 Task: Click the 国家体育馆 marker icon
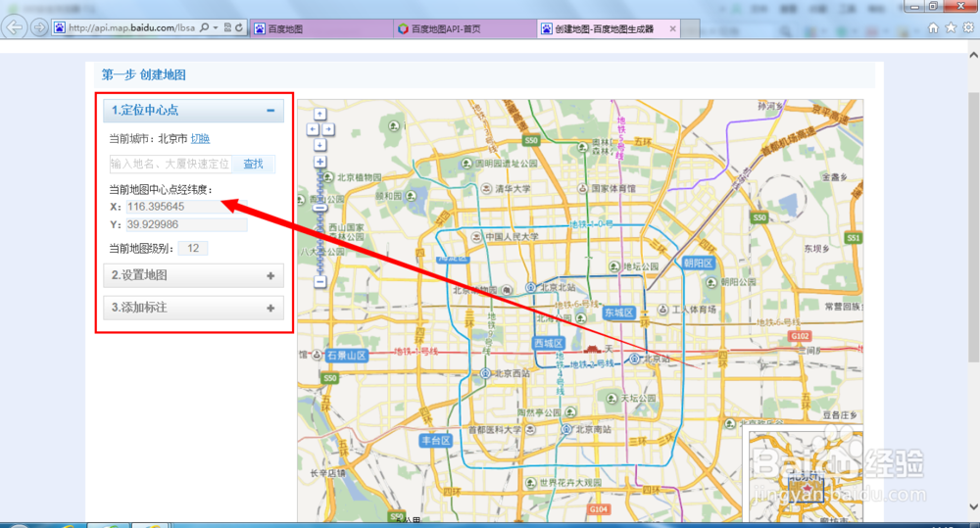[582, 188]
